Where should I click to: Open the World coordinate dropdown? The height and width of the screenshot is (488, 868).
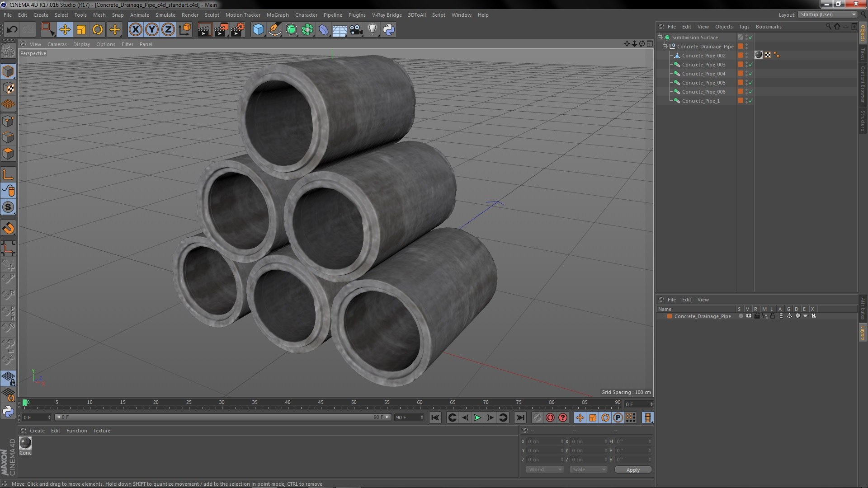[x=545, y=470]
